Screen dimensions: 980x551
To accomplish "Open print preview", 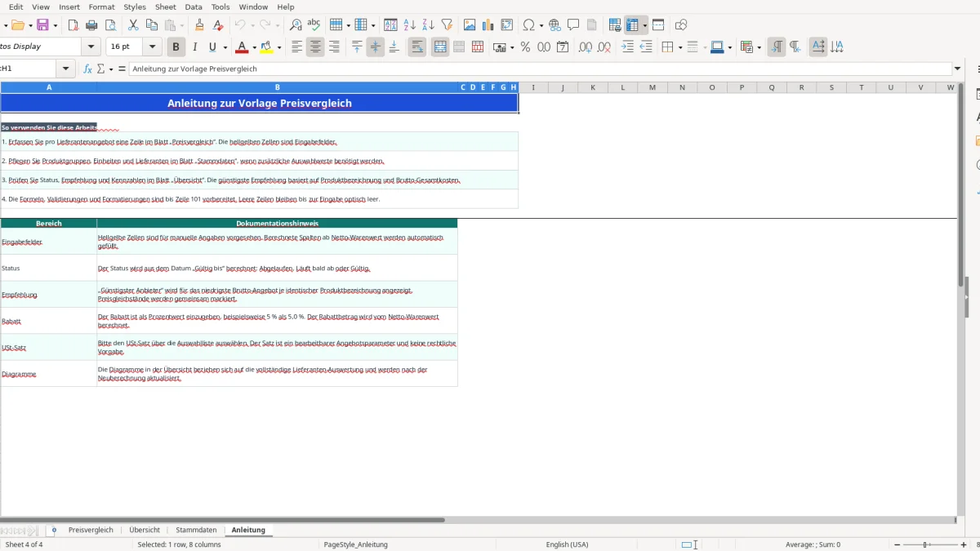I will (109, 25).
